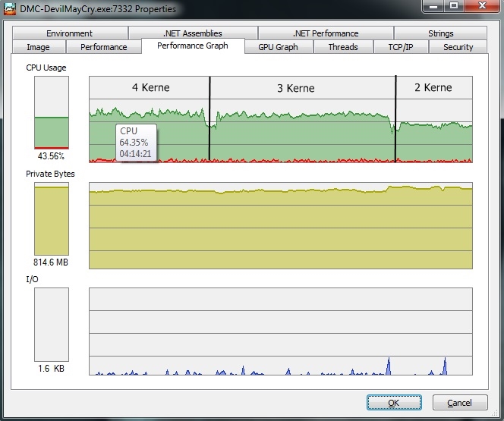Click the CPU Usage vertical meter bar
504x421 pixels.
pyautogui.click(x=52, y=113)
